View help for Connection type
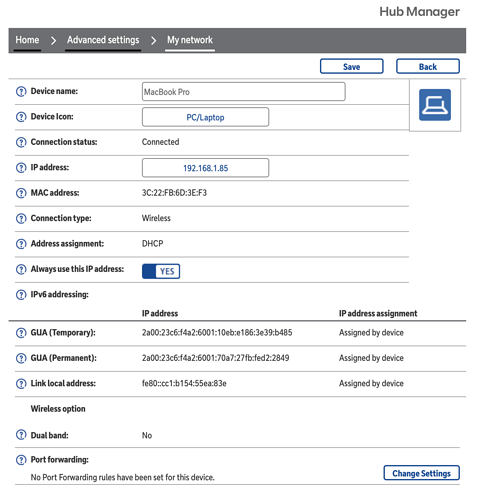This screenshot has height=500, width=477. (21, 218)
